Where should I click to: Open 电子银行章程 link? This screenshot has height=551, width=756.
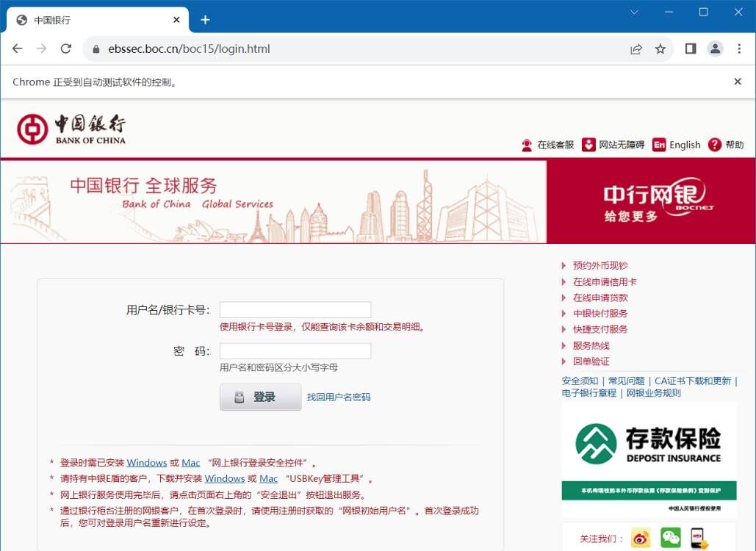pyautogui.click(x=588, y=393)
